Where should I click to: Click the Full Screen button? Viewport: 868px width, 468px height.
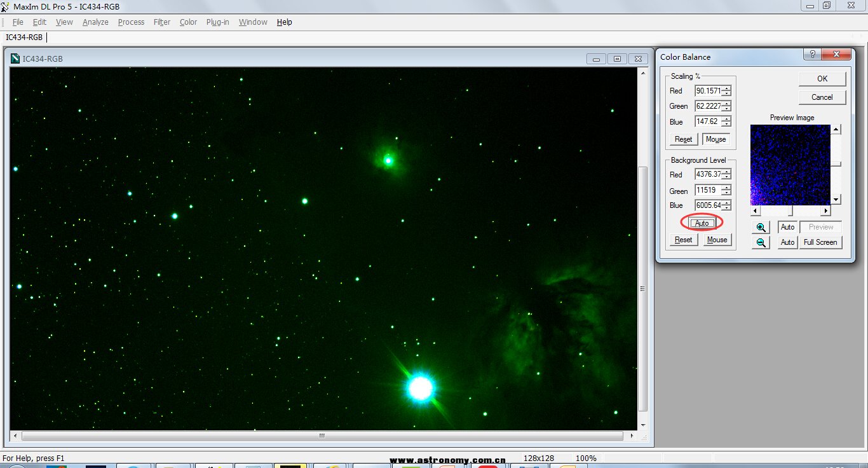tap(820, 242)
